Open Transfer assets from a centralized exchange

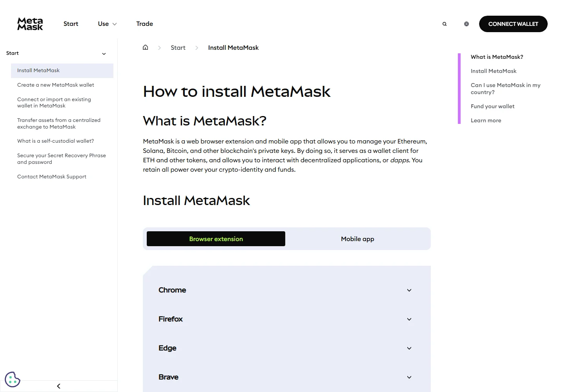click(x=59, y=123)
